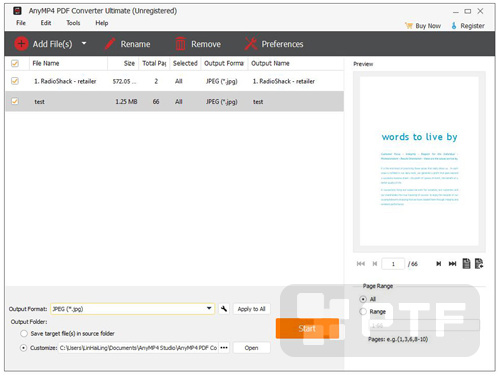Click the All selected cell in test row
The height and width of the screenshot is (377, 500).
coord(179,101)
